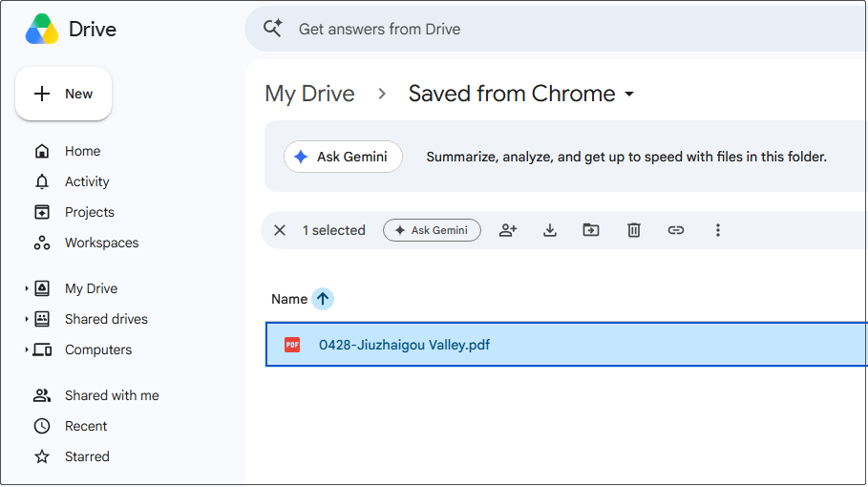Click the Google Drive logo
Image resolution: width=868 pixels, height=487 pixels.
(42, 29)
